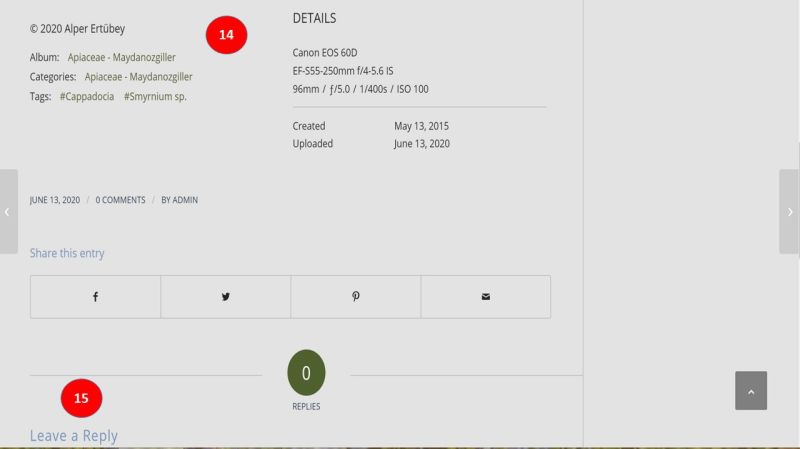
Task: Click the Leave a Reply heading
Action: pyautogui.click(x=73, y=436)
